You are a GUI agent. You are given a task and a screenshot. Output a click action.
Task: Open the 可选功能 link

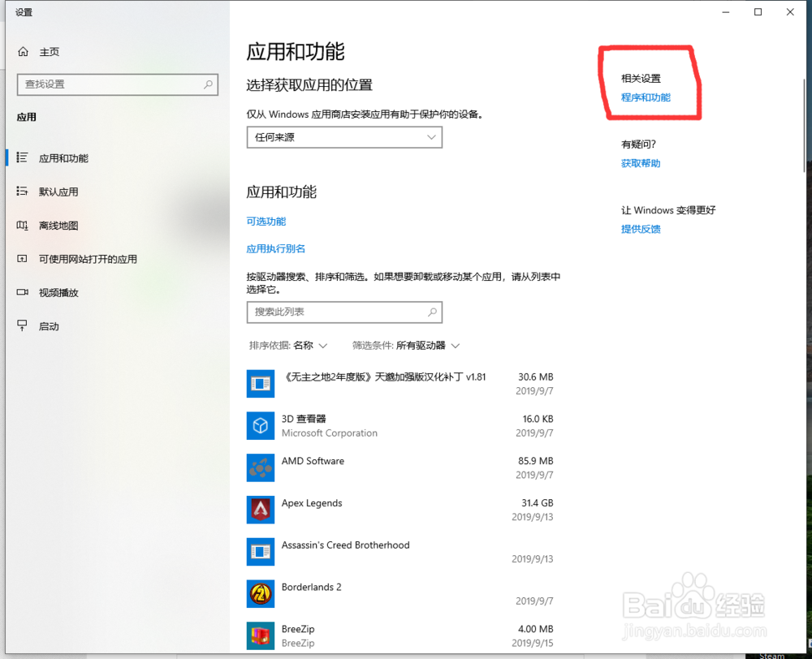[x=266, y=221]
